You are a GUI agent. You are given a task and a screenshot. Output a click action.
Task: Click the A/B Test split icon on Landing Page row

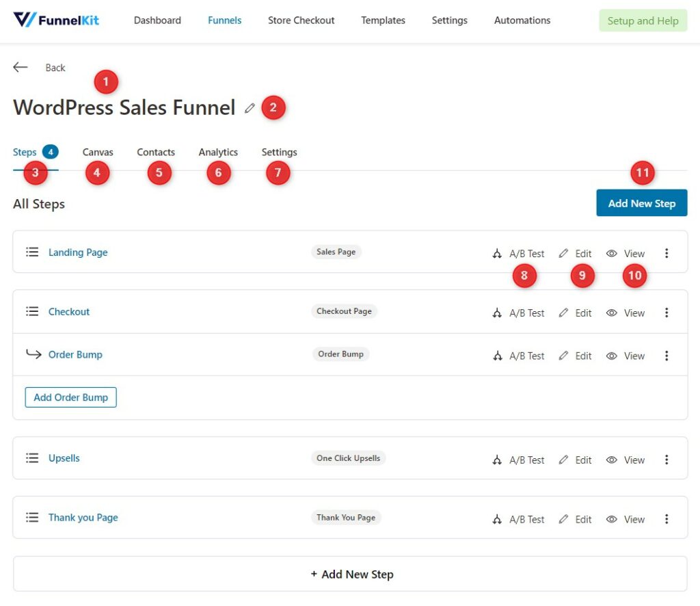click(x=497, y=253)
